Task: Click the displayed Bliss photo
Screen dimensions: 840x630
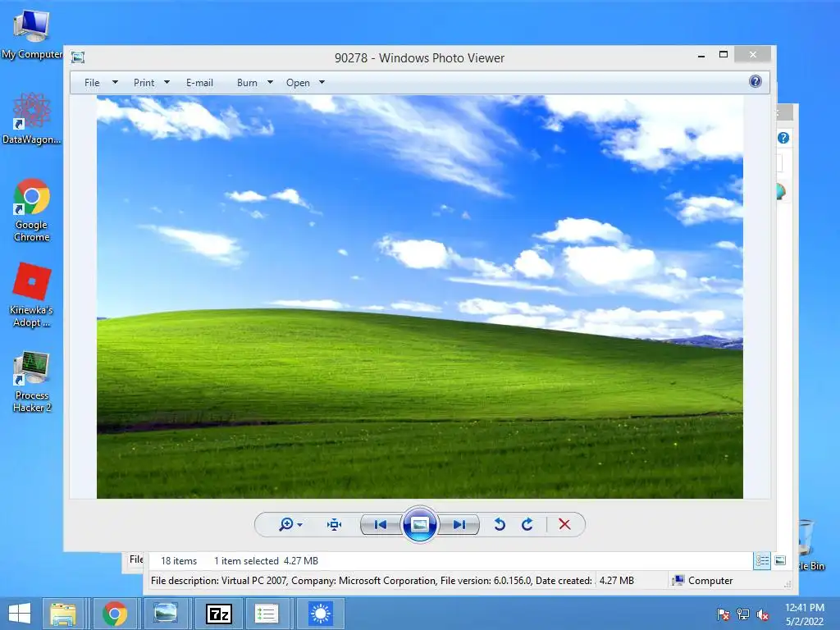Action: [x=419, y=297]
